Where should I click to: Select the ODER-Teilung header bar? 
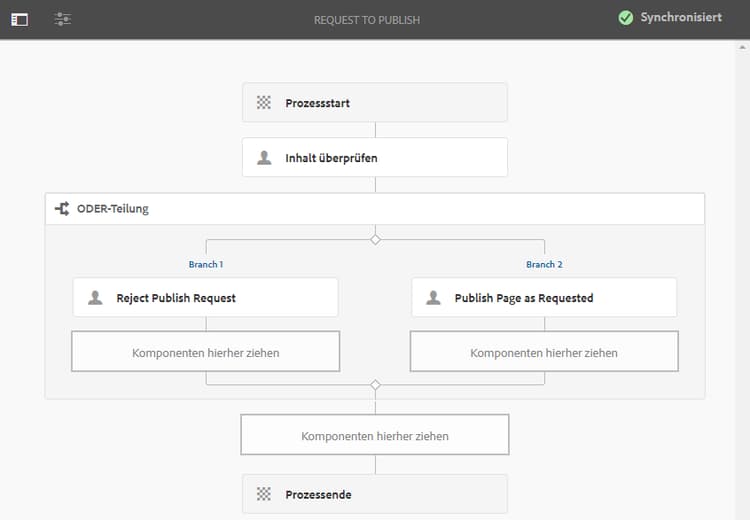(375, 209)
